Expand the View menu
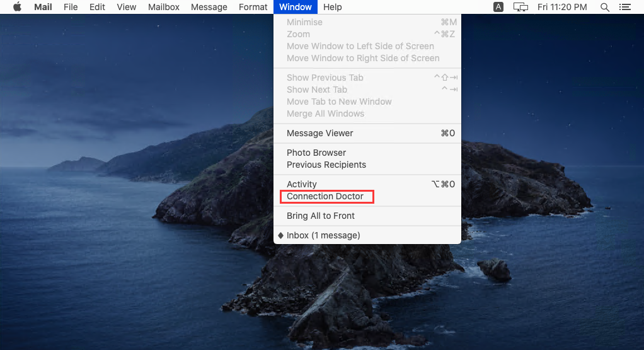The width and height of the screenshot is (644, 350). (x=127, y=7)
